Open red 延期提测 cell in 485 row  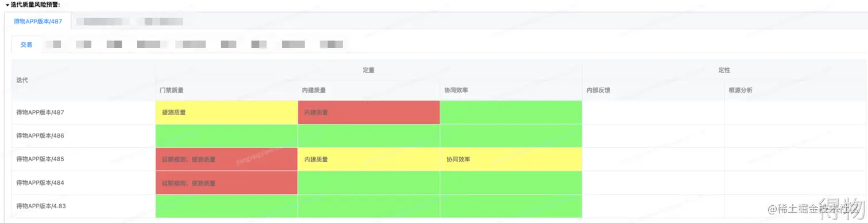[226, 159]
